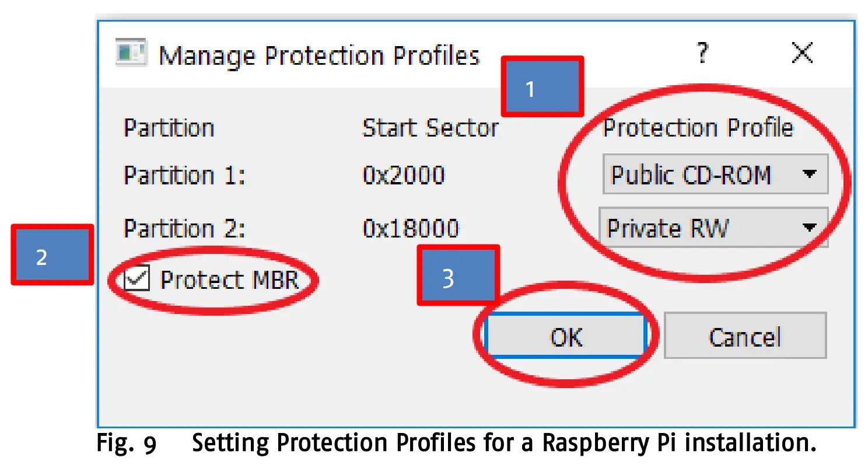The width and height of the screenshot is (868, 475).
Task: Open the help question mark icon
Action: click(x=701, y=54)
